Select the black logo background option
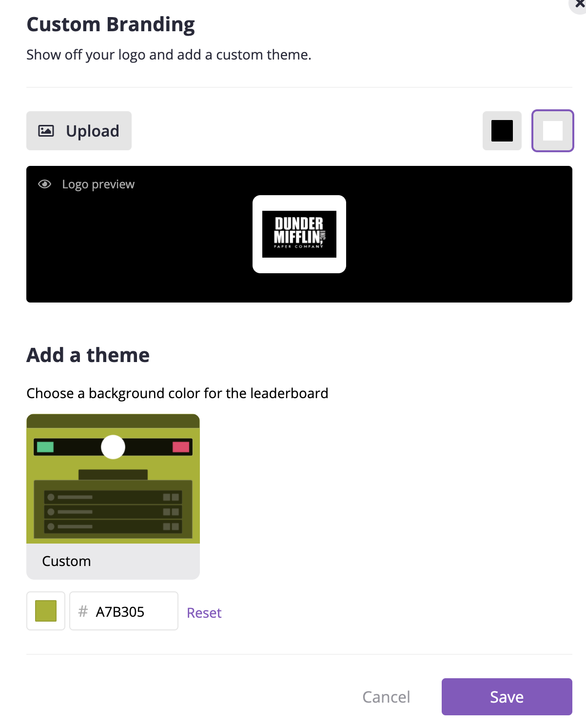 [502, 131]
